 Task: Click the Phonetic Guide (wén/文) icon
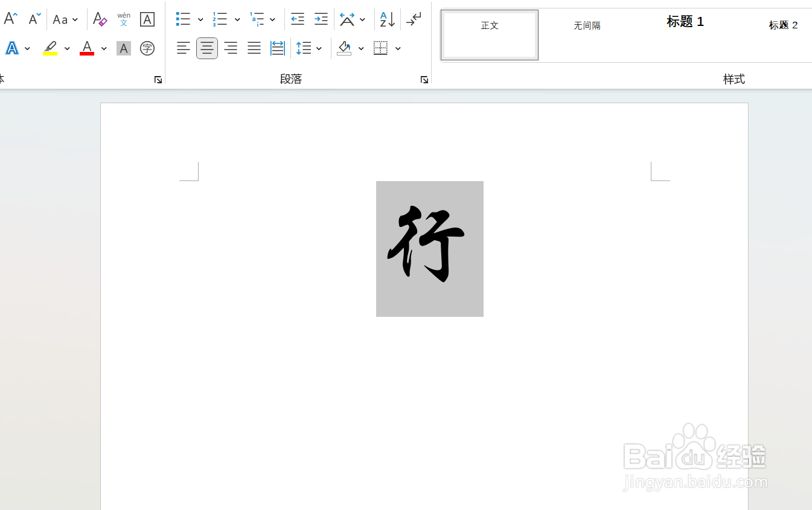123,19
